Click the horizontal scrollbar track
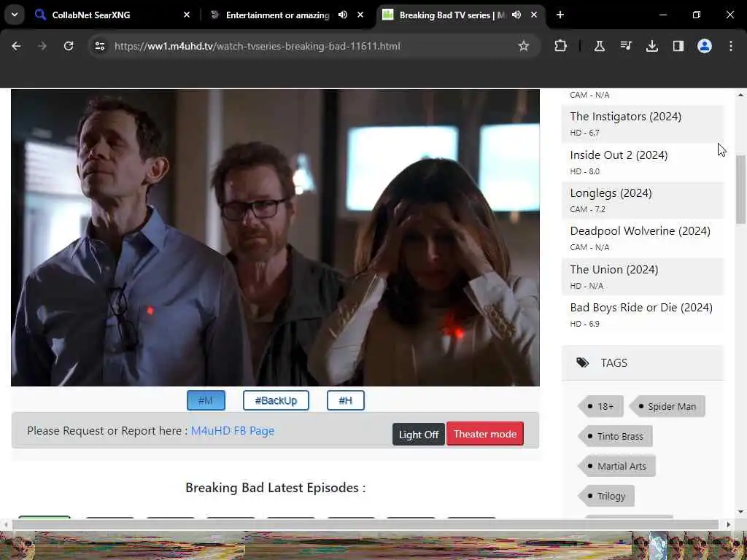The width and height of the screenshot is (747, 560). point(366,525)
